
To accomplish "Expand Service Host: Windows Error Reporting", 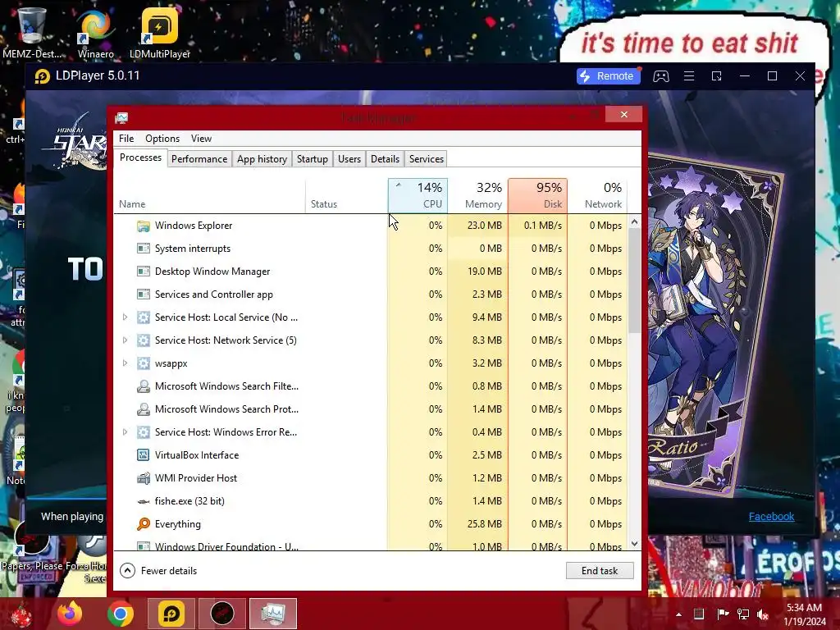I will (x=125, y=432).
